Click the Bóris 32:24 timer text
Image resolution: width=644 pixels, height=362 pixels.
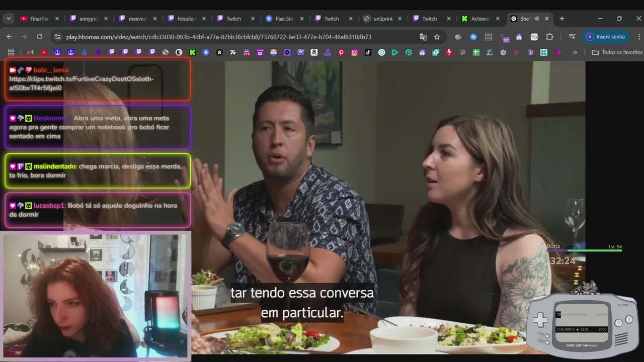[x=562, y=261]
